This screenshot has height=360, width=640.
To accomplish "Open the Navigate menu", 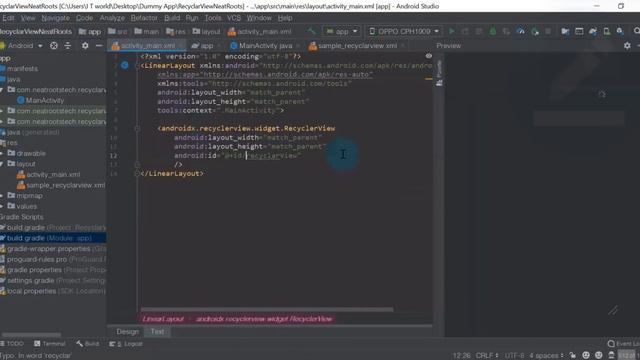I will tap(56, 18).
